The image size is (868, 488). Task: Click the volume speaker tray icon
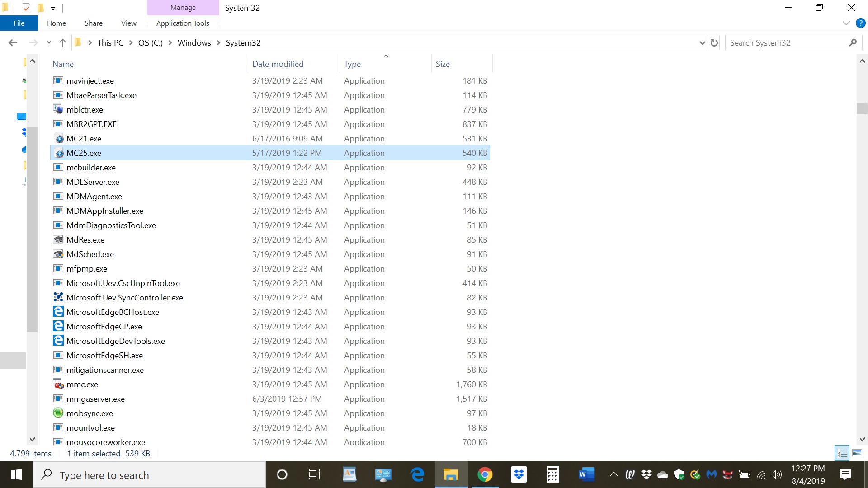(777, 474)
